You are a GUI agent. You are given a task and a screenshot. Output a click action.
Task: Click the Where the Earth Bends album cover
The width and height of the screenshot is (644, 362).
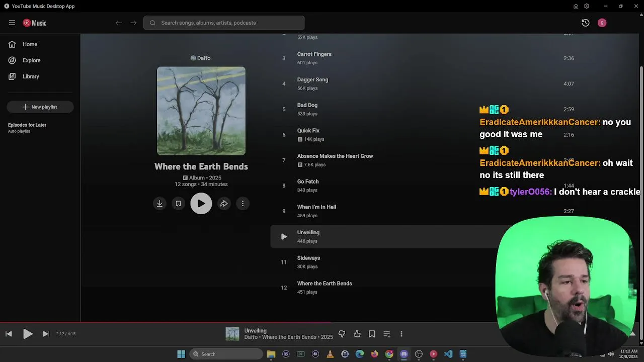coord(201,111)
